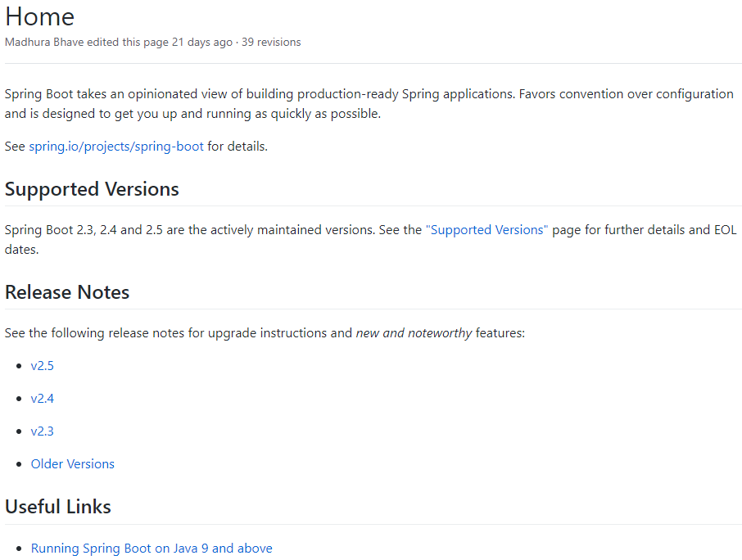Viewport: 742px width, 560px height.
Task: Open the v2.4 release notes
Action: tap(43, 399)
